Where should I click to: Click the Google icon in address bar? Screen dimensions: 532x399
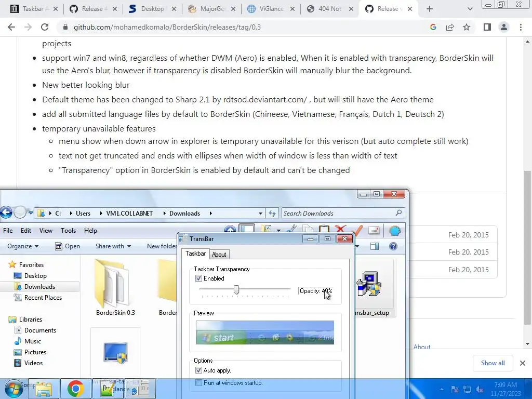click(x=433, y=27)
